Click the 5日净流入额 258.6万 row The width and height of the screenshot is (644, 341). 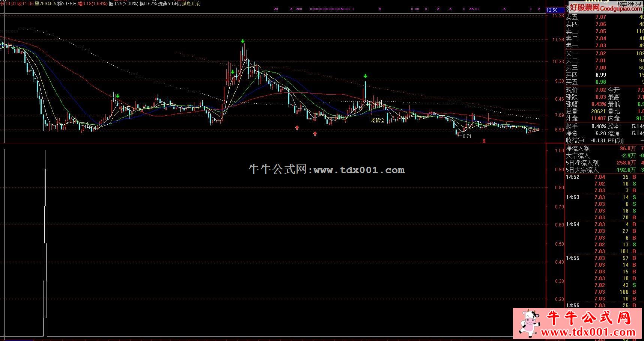point(605,163)
